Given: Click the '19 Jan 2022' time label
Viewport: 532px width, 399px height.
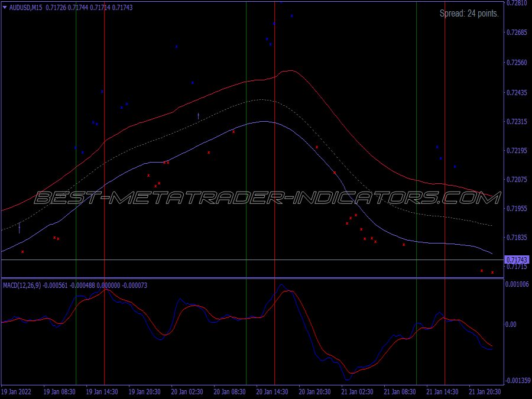Looking at the screenshot, I should point(17,392).
